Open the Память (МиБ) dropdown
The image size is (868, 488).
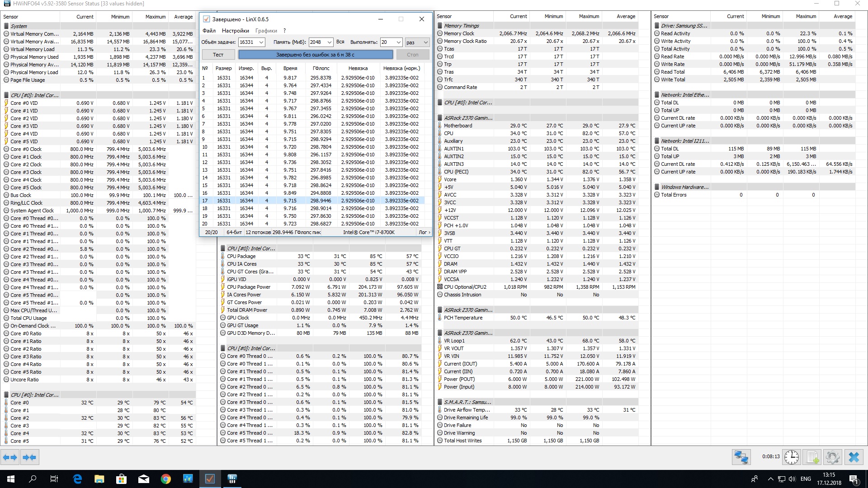pos(329,42)
